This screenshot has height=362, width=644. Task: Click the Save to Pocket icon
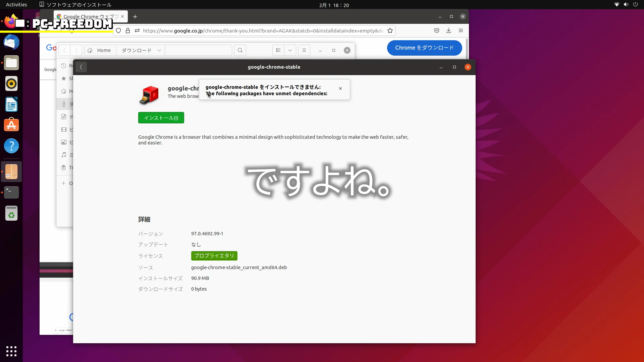pyautogui.click(x=436, y=31)
